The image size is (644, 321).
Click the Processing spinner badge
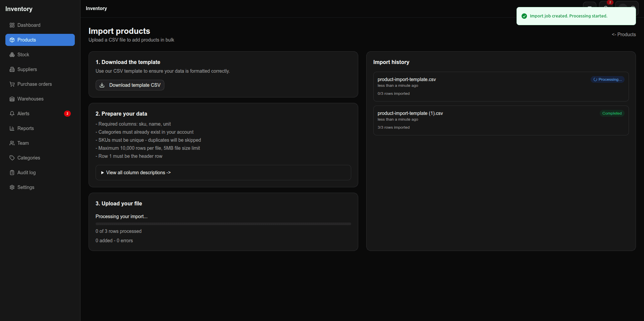point(607,79)
